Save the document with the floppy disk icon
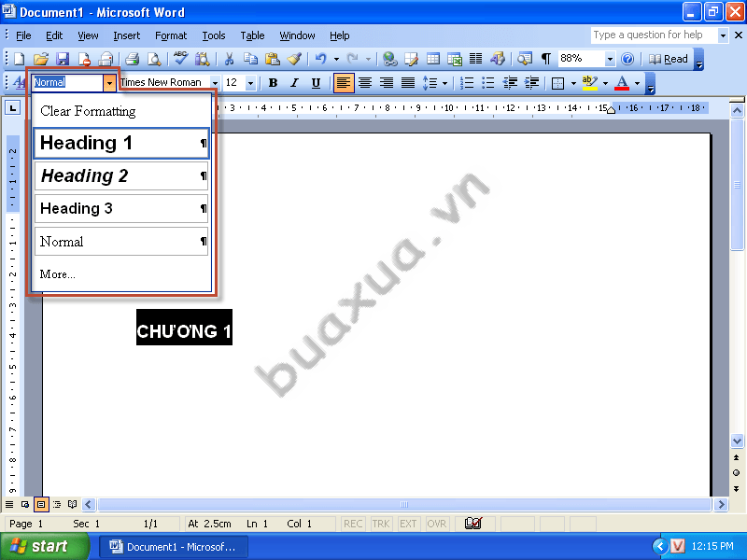747x560 pixels. pos(63,59)
